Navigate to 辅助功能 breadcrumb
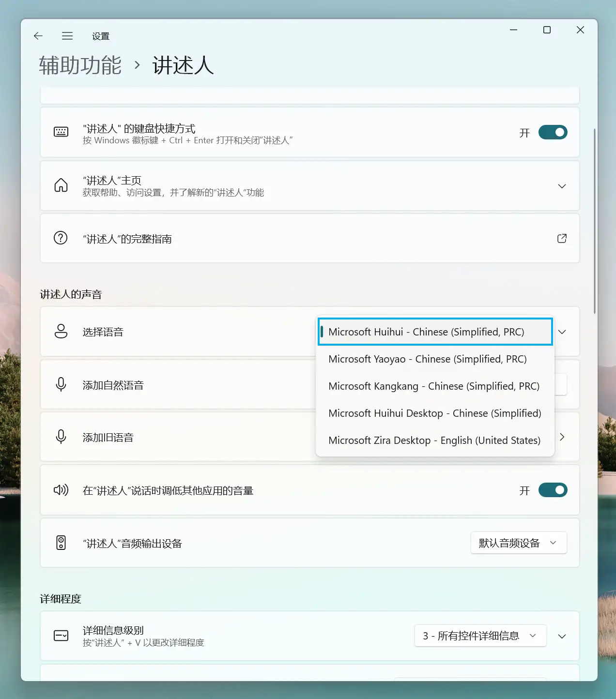Image resolution: width=616 pixels, height=699 pixels. coord(80,65)
